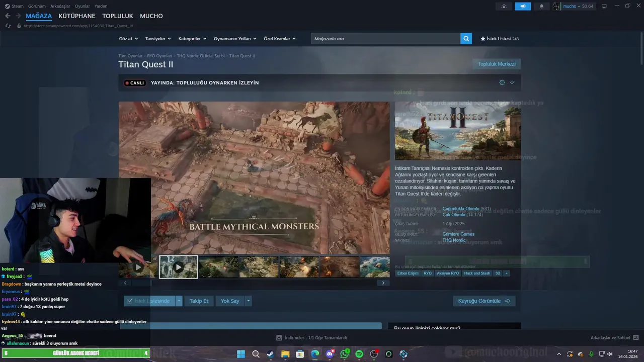
Task: Open the THQ Nordic publisher link
Action: click(454, 240)
